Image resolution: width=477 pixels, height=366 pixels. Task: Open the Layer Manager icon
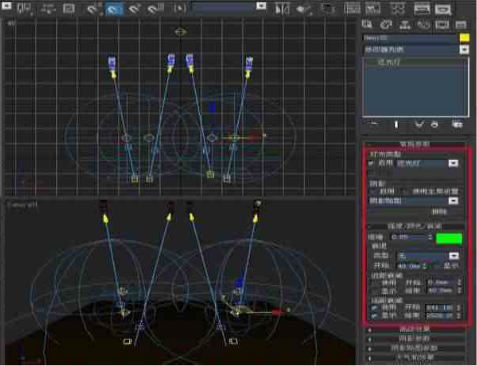tap(328, 8)
